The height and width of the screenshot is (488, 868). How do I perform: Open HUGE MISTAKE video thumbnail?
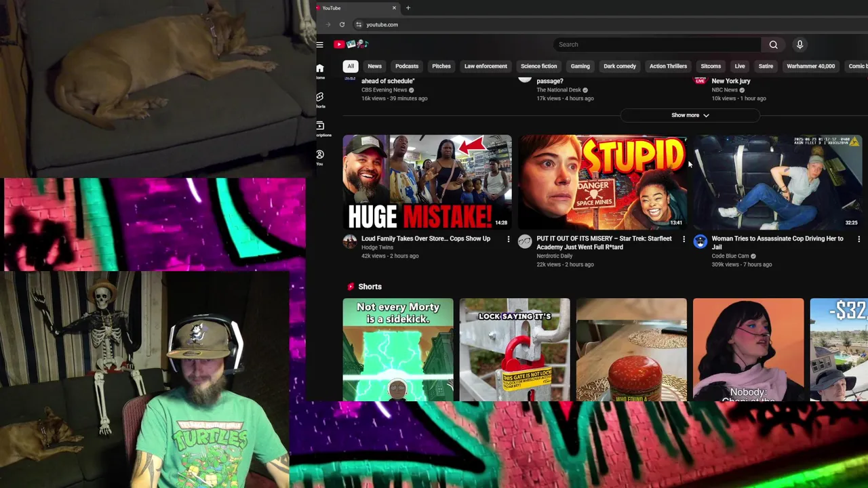(427, 182)
